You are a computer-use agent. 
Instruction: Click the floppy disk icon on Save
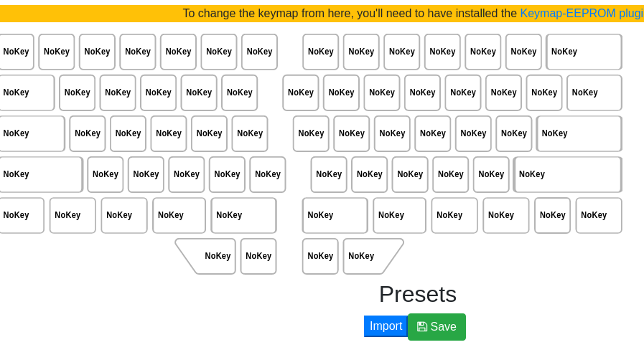click(422, 327)
